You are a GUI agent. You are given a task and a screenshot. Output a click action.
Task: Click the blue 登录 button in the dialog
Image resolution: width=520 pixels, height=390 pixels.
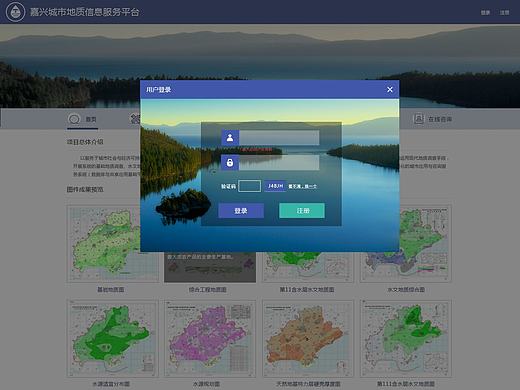coord(241,211)
